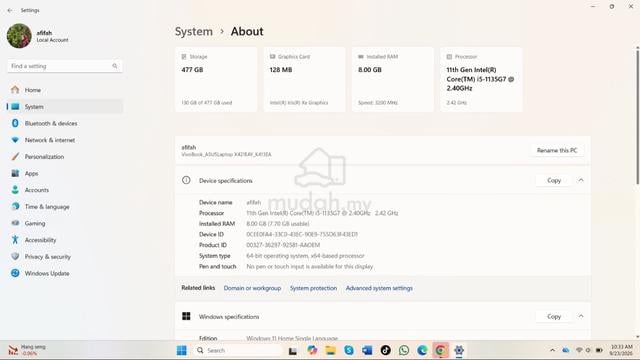Launch Copilot from the taskbar
Image resolution: width=640 pixels, height=360 pixels.
point(312,350)
